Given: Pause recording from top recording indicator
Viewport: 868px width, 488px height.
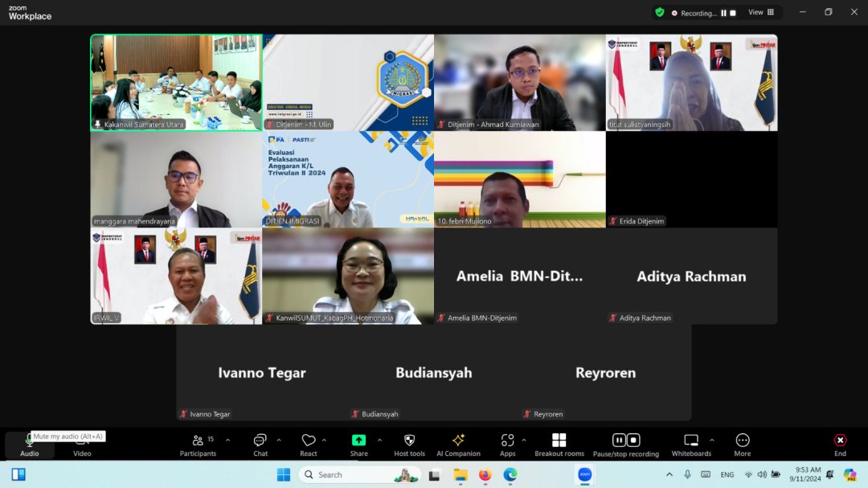Looking at the screenshot, I should click(724, 13).
